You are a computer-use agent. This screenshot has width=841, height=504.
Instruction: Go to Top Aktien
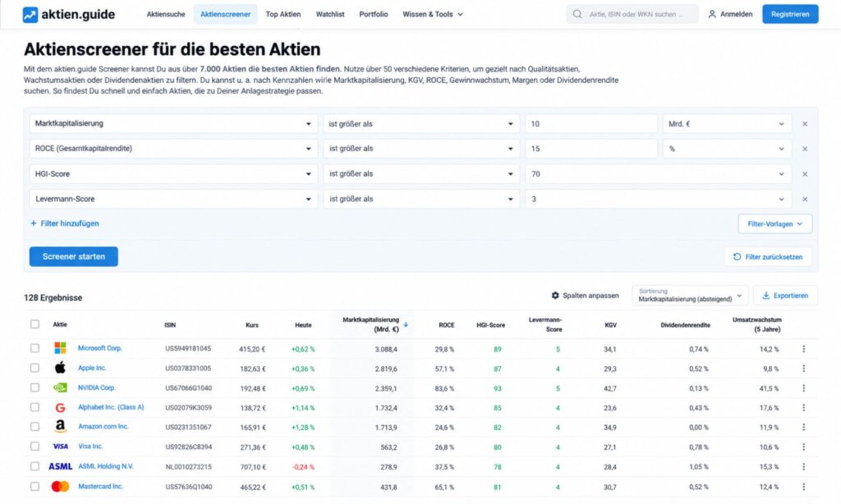tap(283, 15)
